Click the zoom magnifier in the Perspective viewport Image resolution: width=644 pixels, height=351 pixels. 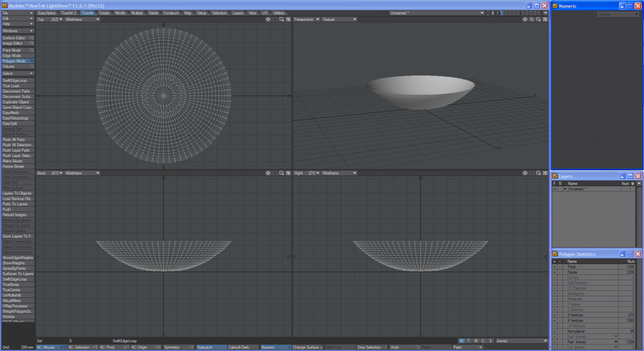point(538,19)
